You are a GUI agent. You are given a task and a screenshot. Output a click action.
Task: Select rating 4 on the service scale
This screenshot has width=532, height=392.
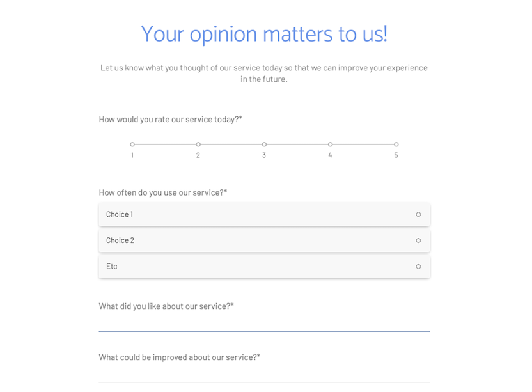coord(330,144)
